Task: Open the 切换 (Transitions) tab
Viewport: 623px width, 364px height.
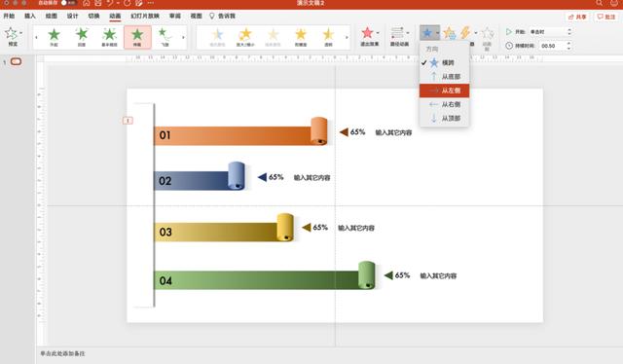Action: point(93,16)
